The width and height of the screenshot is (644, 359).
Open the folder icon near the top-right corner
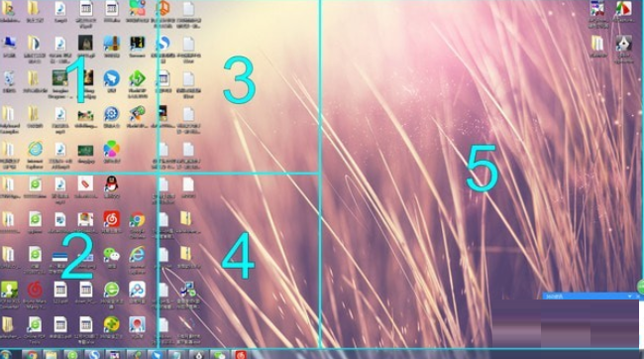597,43
